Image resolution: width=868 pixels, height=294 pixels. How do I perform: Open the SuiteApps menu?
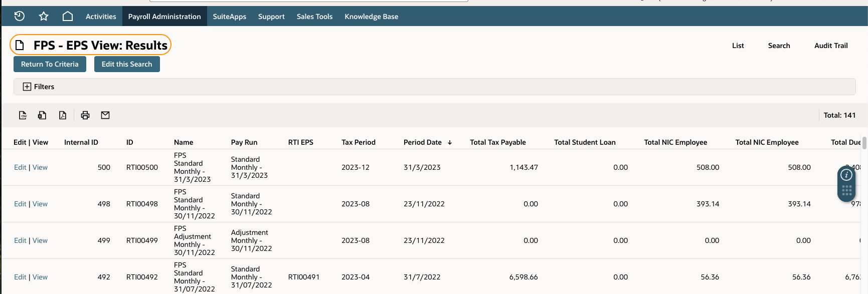tap(230, 17)
